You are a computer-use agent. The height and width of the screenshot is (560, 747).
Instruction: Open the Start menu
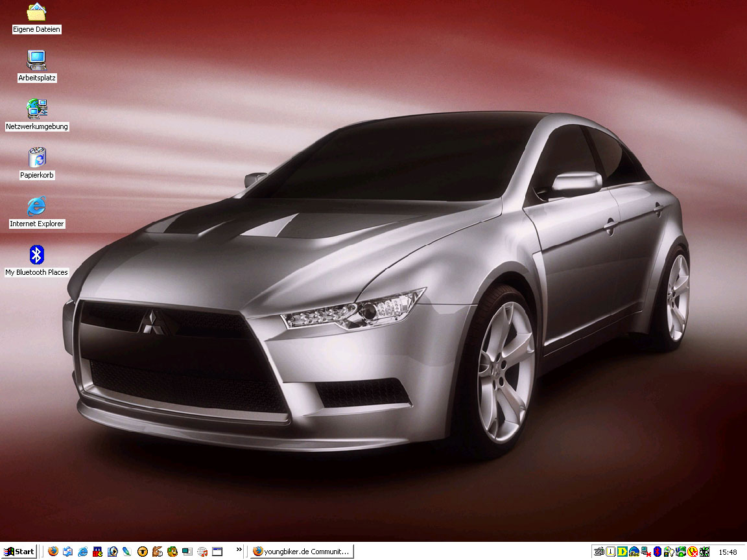pyautogui.click(x=19, y=552)
